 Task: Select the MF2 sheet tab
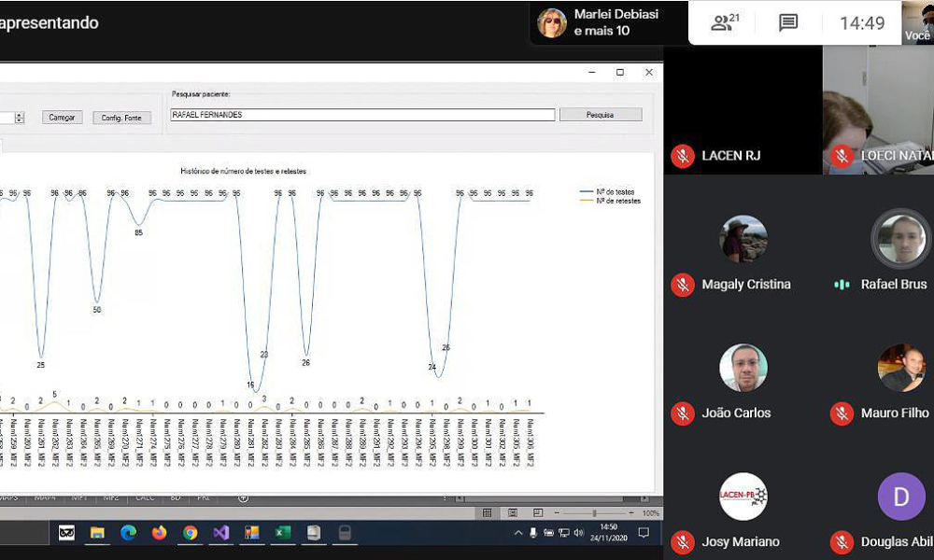point(111,498)
